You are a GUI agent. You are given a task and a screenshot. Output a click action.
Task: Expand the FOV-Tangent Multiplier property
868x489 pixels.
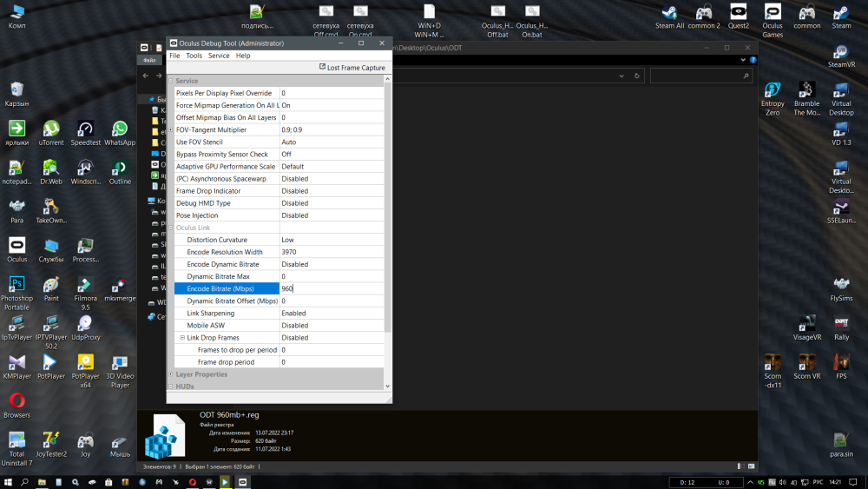point(170,130)
